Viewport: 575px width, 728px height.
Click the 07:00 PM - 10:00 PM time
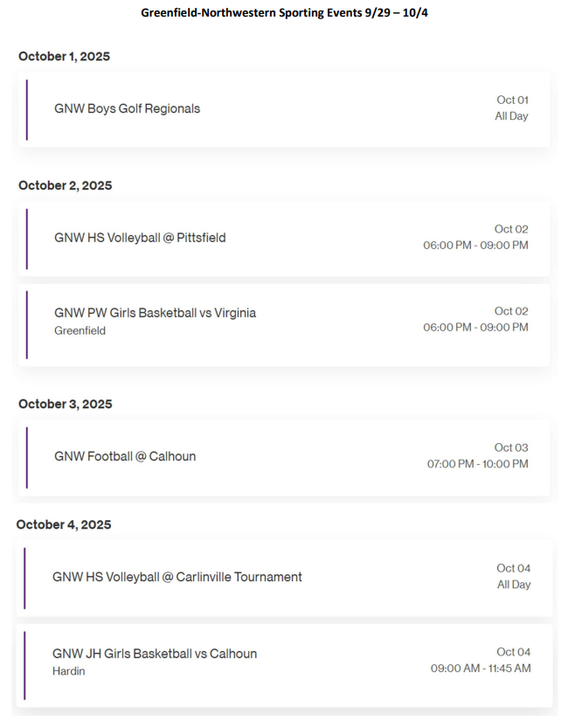[477, 464]
